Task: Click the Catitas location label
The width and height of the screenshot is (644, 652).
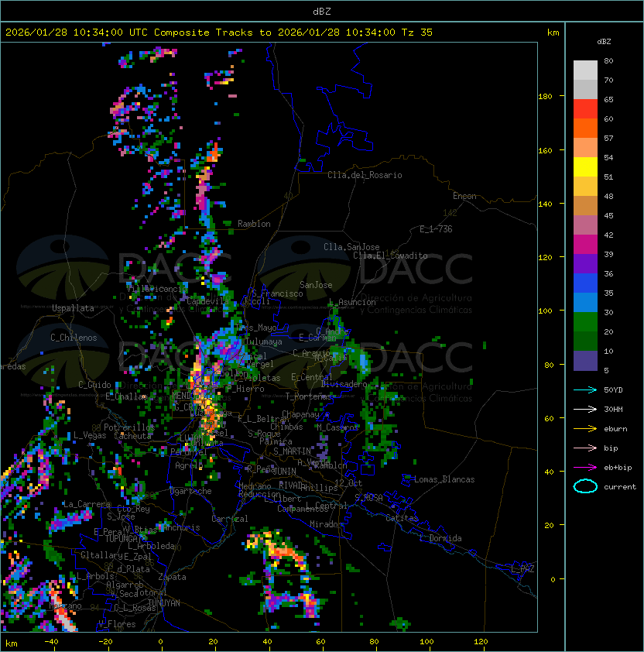Action: (401, 517)
